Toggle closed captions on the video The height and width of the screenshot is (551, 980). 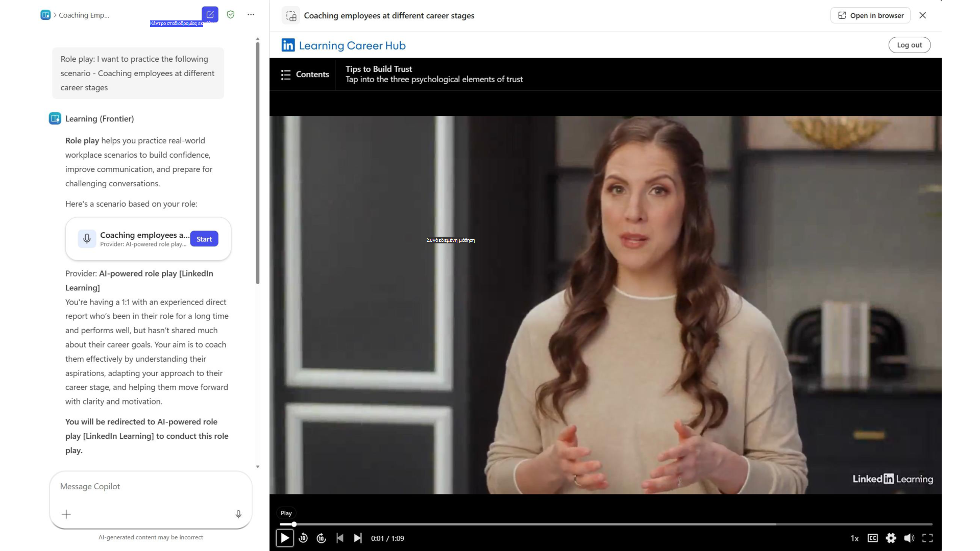click(873, 538)
